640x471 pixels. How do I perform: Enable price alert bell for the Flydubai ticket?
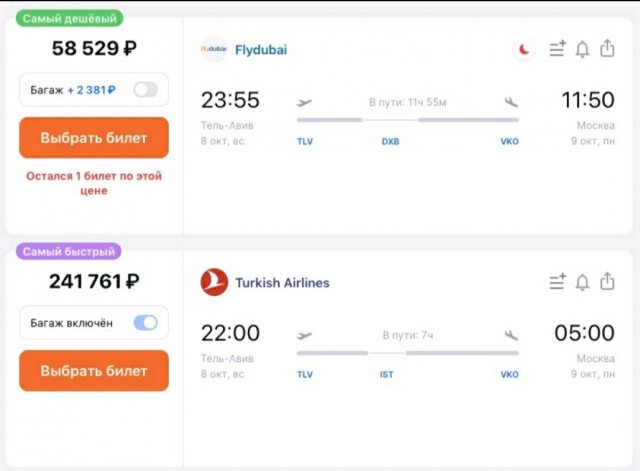[582, 49]
